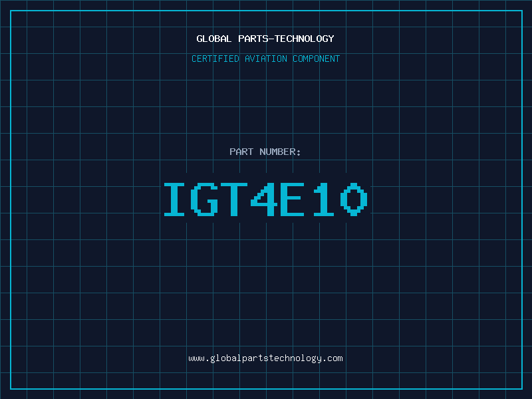Select the CERTIFIED AVIATION COMPONENT subtitle
Image resolution: width=532 pixels, height=399 pixels.
[x=265, y=59]
